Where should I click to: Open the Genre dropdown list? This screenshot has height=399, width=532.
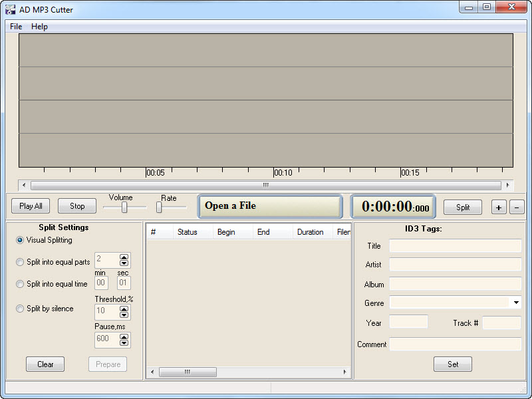pyautogui.click(x=515, y=303)
